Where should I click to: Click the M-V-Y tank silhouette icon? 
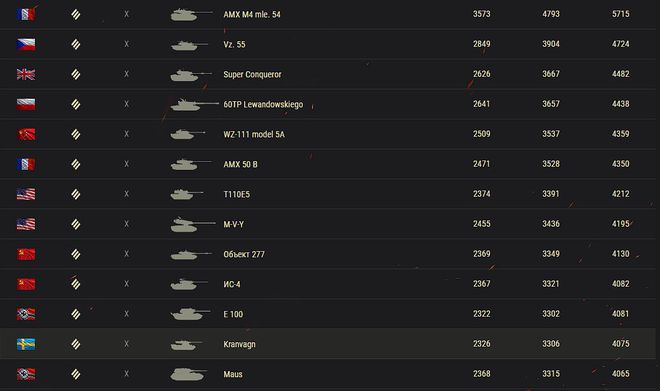coord(192,224)
